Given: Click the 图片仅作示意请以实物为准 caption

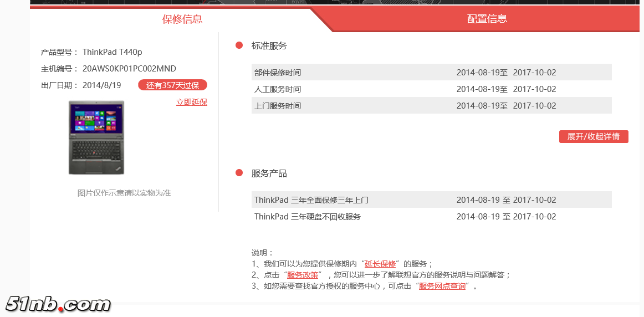Looking at the screenshot, I should tap(124, 192).
